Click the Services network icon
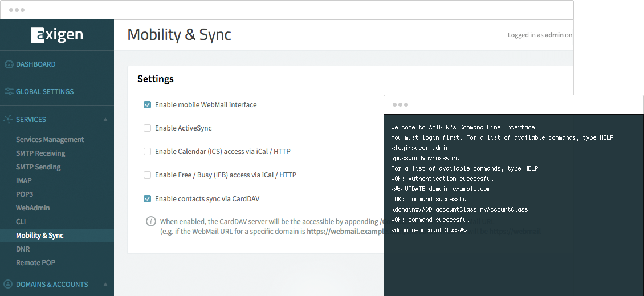644x296 pixels. click(x=8, y=119)
